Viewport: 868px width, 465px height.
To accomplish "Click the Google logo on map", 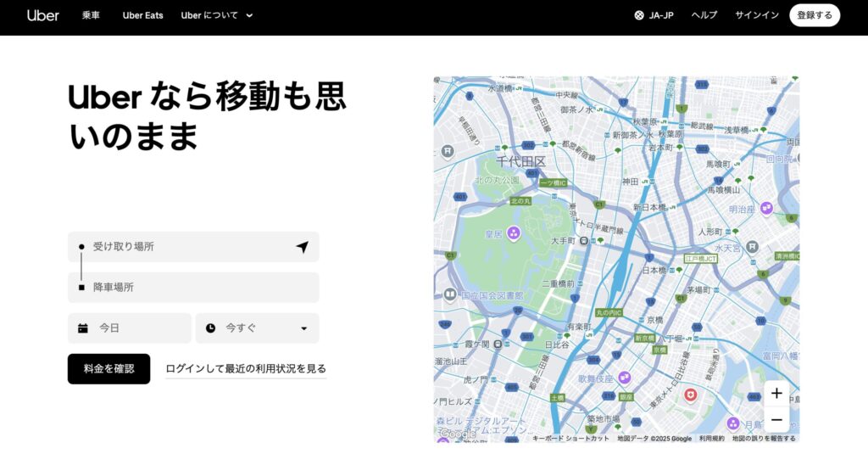I will 458,434.
